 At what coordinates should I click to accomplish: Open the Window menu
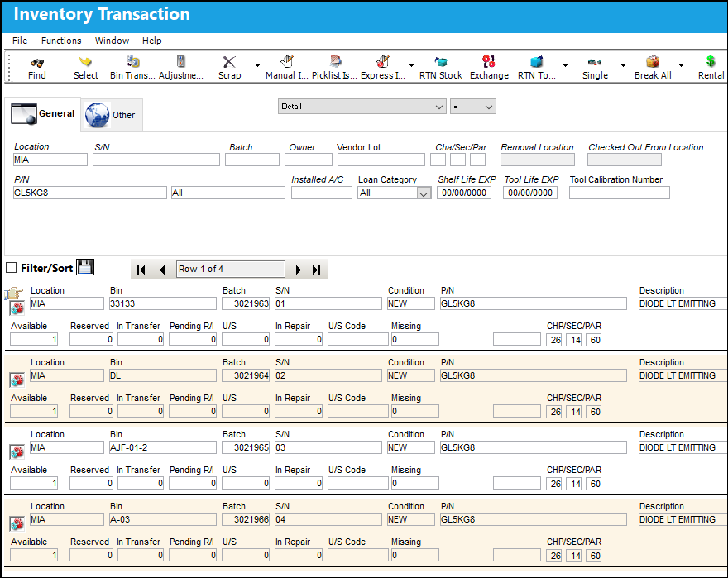112,41
